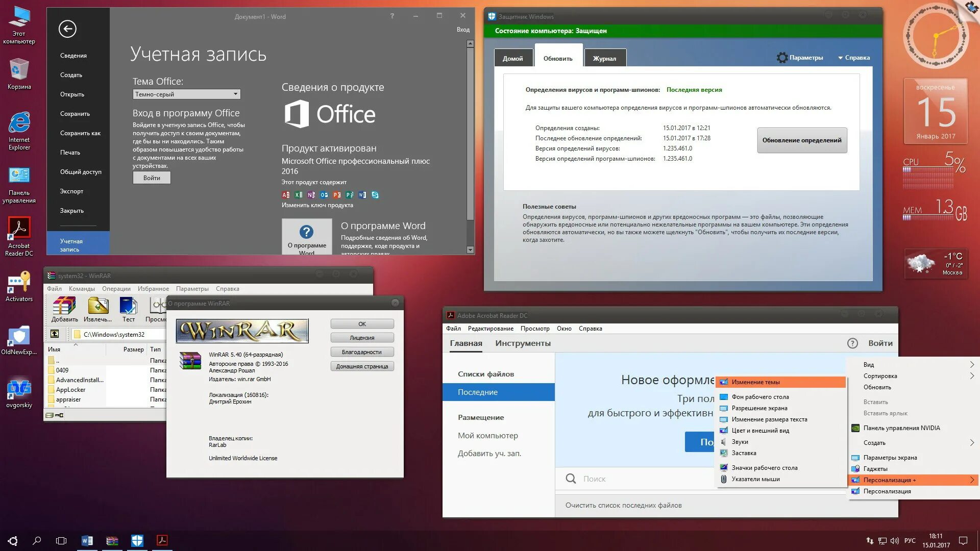Expand the Defender Help dropdown

853,58
